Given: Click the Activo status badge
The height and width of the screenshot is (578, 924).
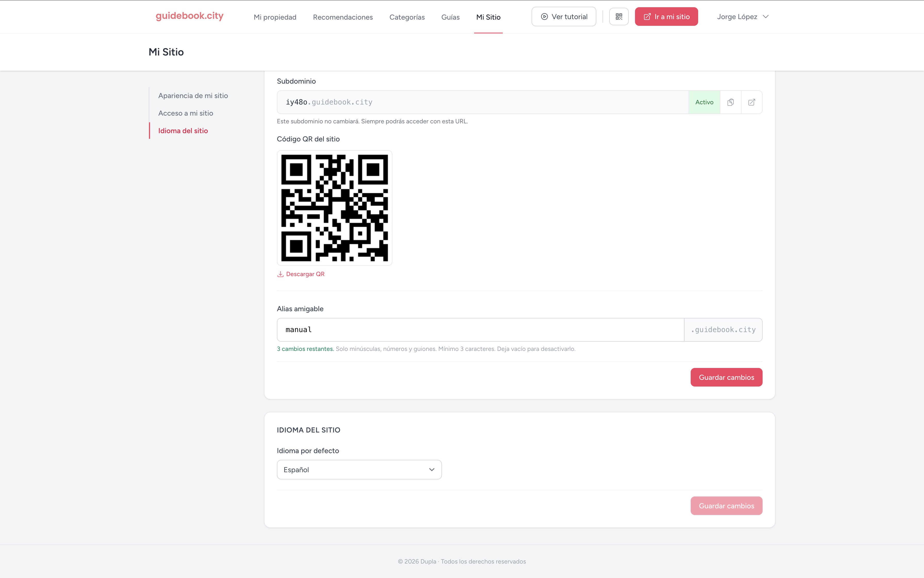Looking at the screenshot, I should 704,102.
